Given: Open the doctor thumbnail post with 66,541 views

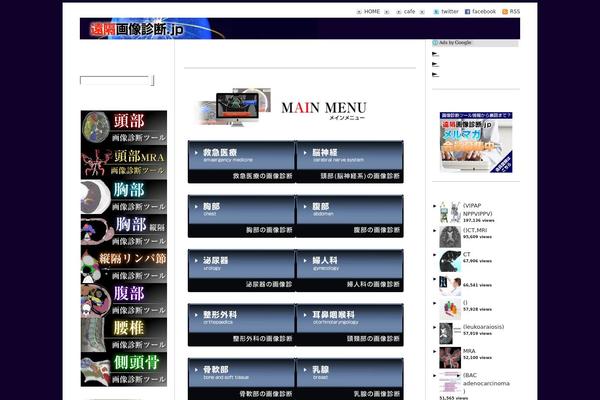Looking at the screenshot, I should pyautogui.click(x=450, y=286).
